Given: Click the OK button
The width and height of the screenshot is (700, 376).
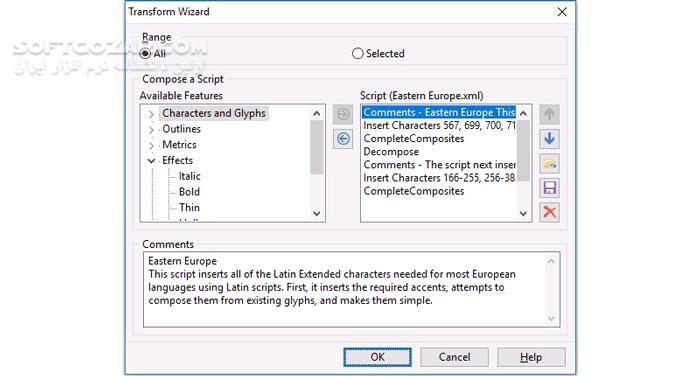Looking at the screenshot, I should (x=377, y=357).
